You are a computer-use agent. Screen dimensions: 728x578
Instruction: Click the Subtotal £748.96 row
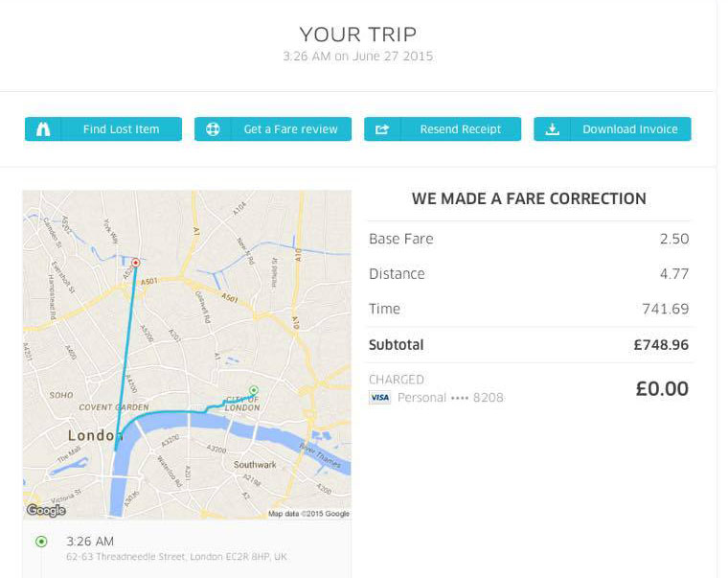pos(529,345)
